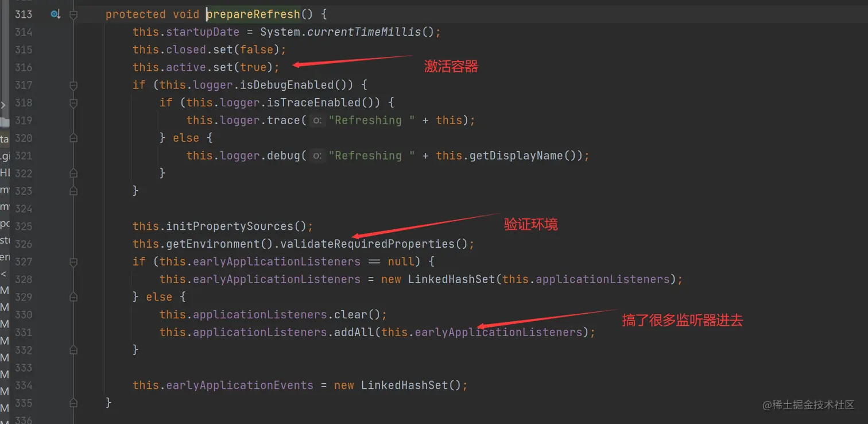868x424 pixels.
Task: Click the override gutter icon on line 313
Action: [x=55, y=14]
